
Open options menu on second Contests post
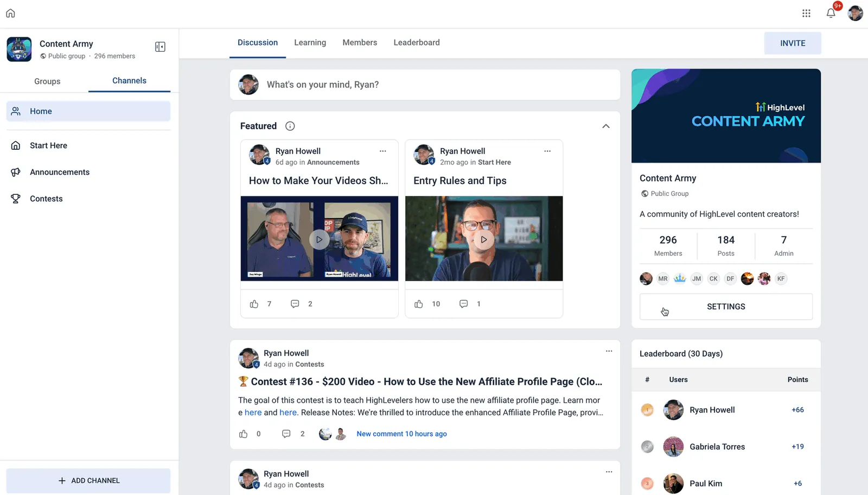click(609, 472)
